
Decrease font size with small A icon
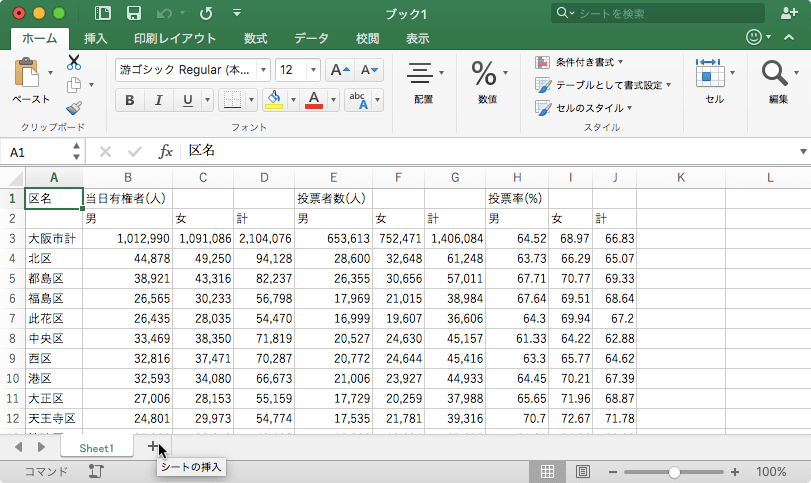pyautogui.click(x=369, y=70)
